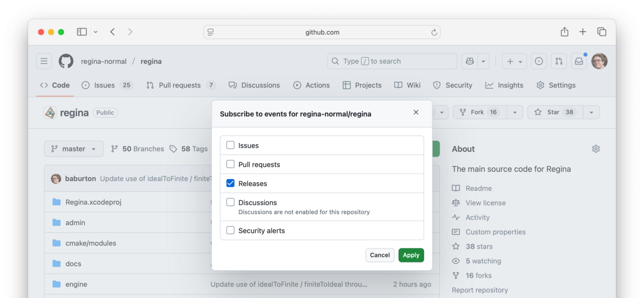Open notifications inbox icon
The width and height of the screenshot is (644, 298).
click(579, 61)
